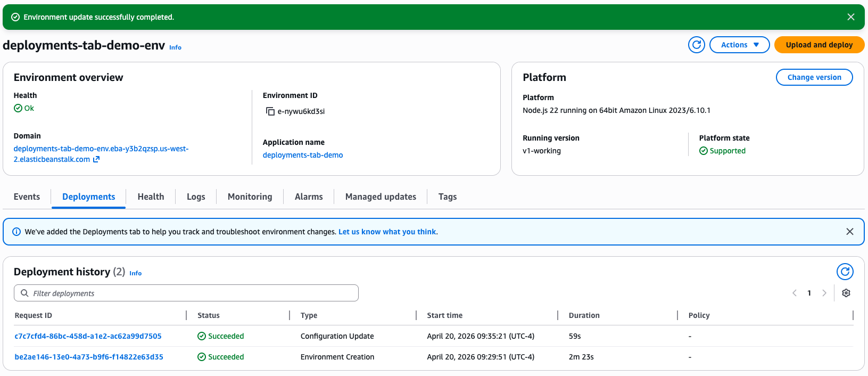Refresh the environment with top refresh icon
This screenshot has width=868, height=376.
pyautogui.click(x=696, y=45)
